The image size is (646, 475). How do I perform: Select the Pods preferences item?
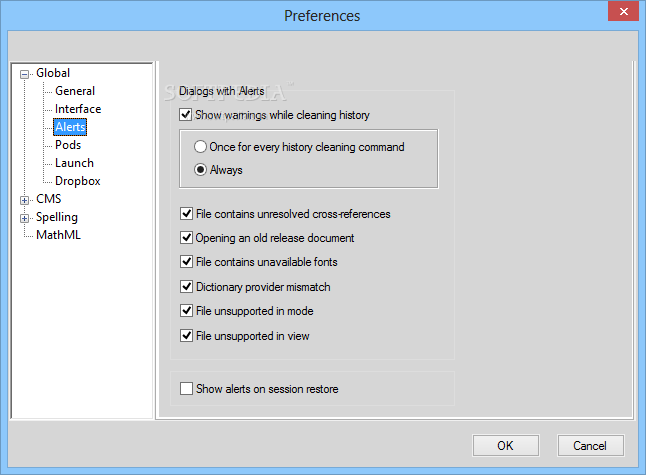click(x=68, y=145)
